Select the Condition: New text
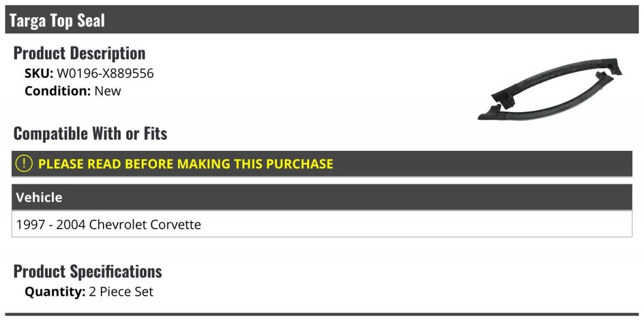The image size is (644, 321). 73,91
